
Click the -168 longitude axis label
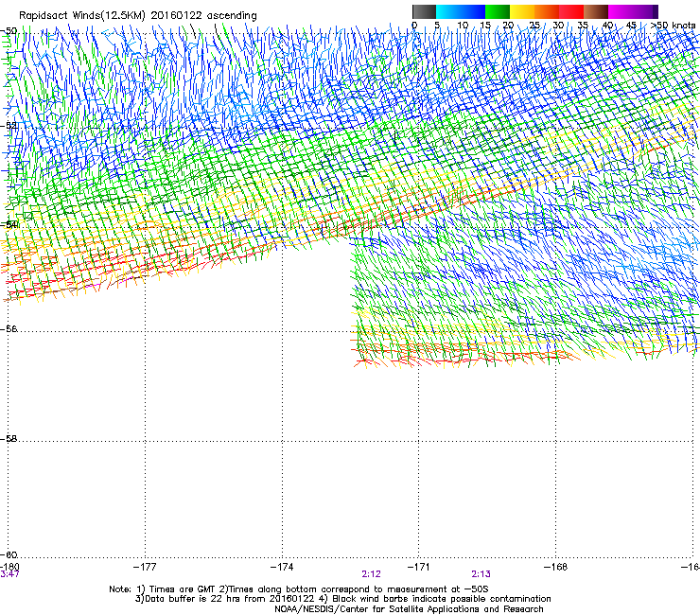(x=556, y=567)
